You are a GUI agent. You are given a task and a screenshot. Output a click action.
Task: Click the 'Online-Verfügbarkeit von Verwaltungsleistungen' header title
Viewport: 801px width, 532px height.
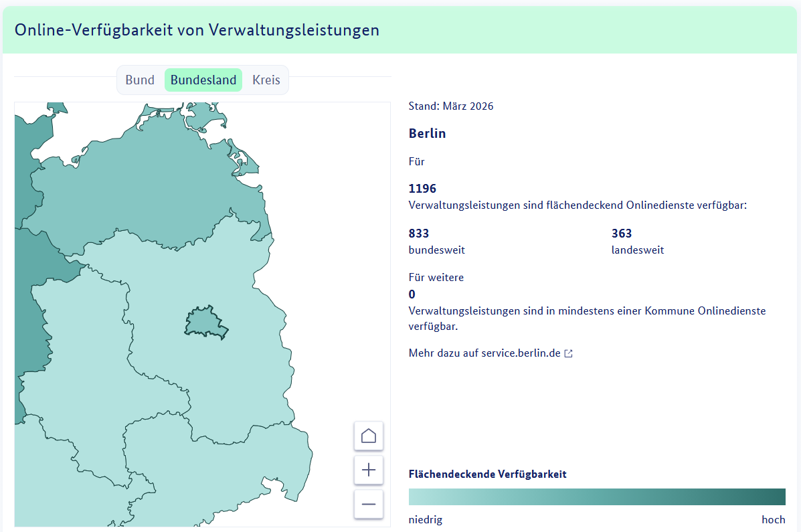[x=197, y=30]
